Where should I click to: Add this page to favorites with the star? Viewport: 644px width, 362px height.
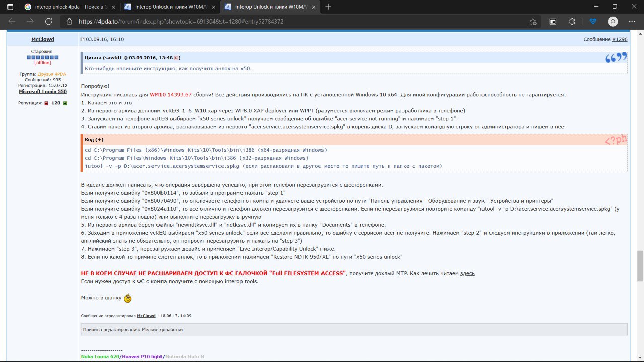tap(533, 22)
